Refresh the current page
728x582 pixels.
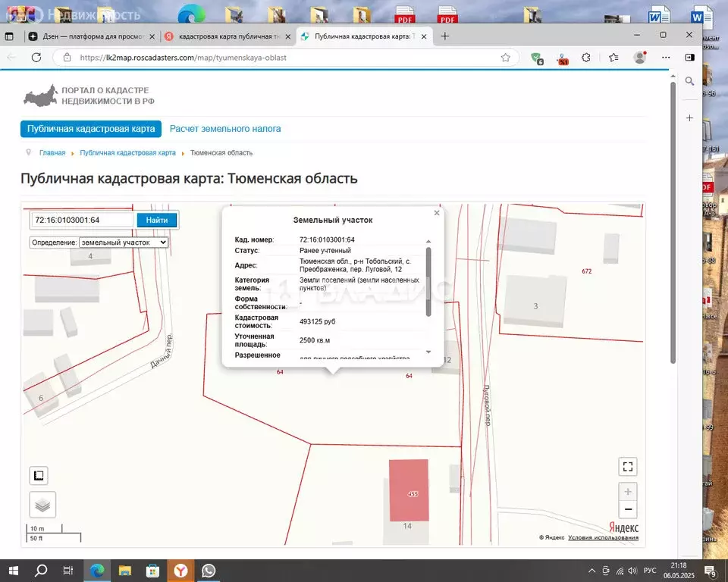coord(36,58)
